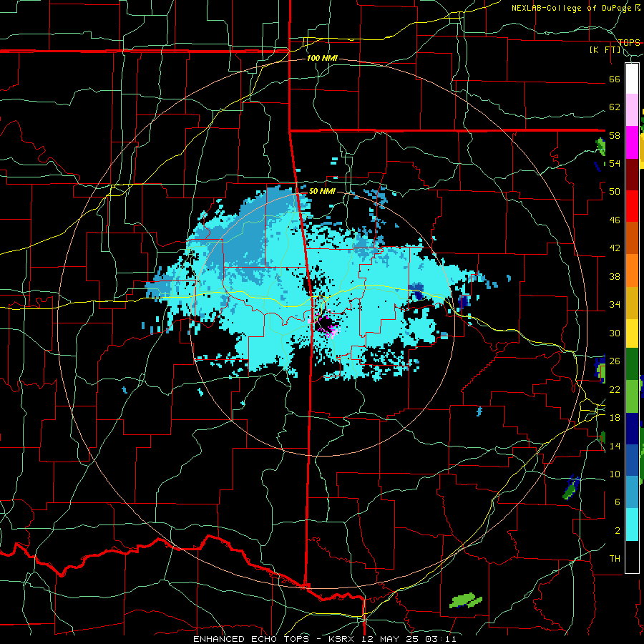Select the '46' legend label
Viewport: 644px width, 644px height.
(x=615, y=220)
